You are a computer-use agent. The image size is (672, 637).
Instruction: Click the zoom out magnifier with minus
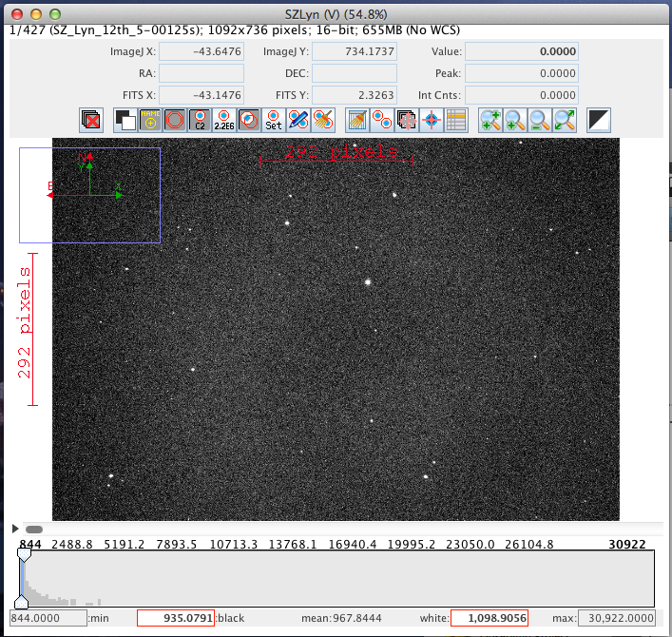(x=515, y=120)
